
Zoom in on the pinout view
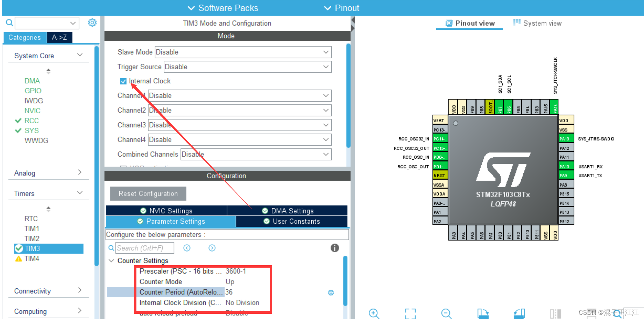pos(374,313)
